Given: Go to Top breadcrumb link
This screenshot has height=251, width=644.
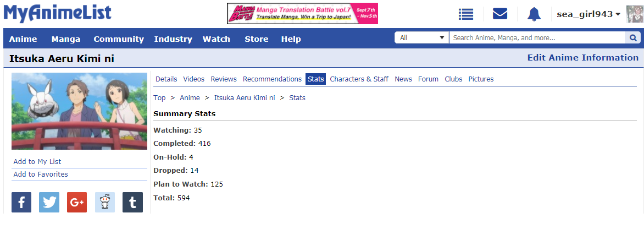Looking at the screenshot, I should (x=159, y=98).
